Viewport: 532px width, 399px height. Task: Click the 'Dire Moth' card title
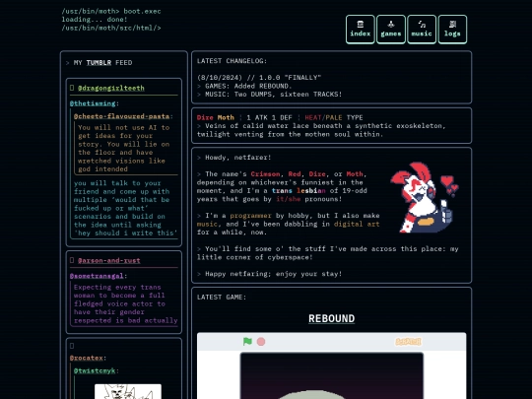[x=216, y=117]
